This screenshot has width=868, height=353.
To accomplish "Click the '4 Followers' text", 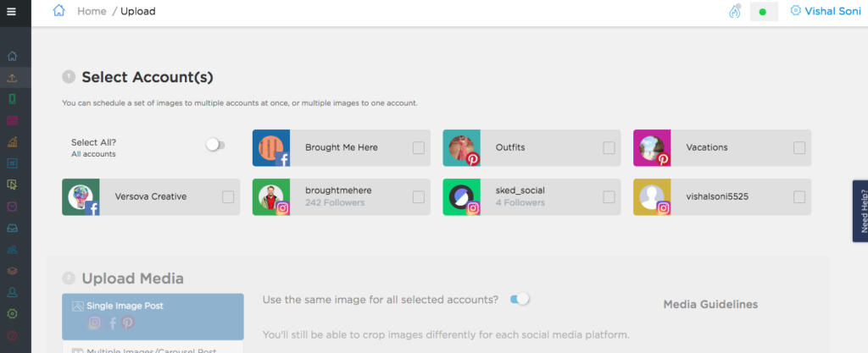I will coord(520,202).
